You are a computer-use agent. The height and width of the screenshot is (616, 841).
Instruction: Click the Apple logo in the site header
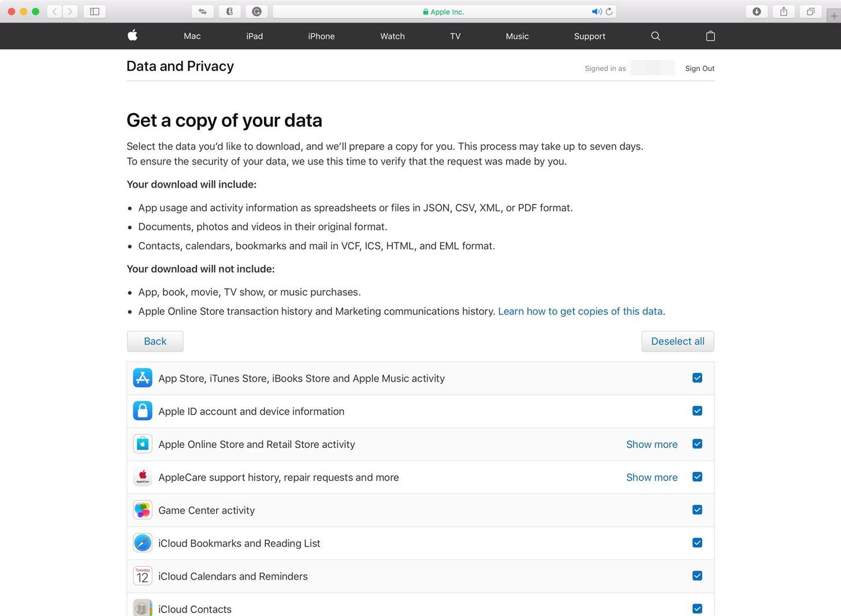132,36
